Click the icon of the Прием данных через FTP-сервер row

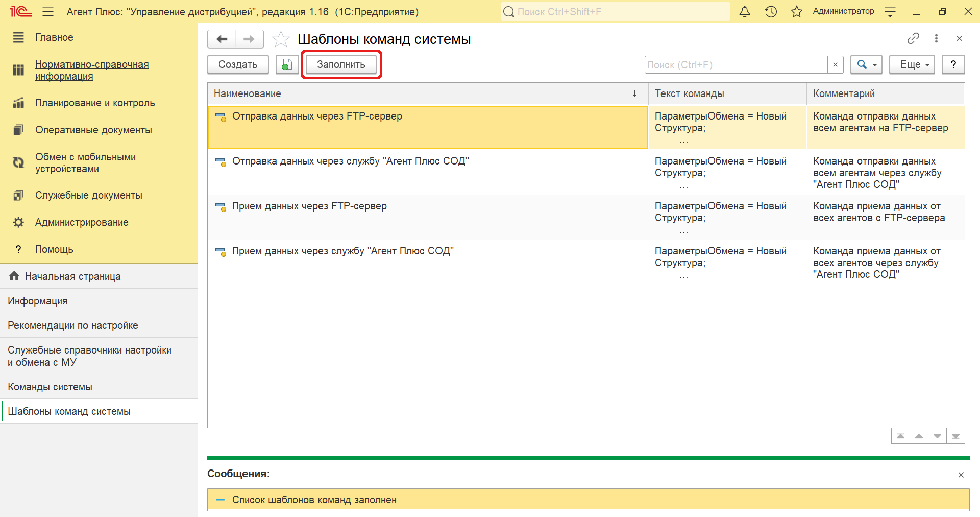point(221,207)
